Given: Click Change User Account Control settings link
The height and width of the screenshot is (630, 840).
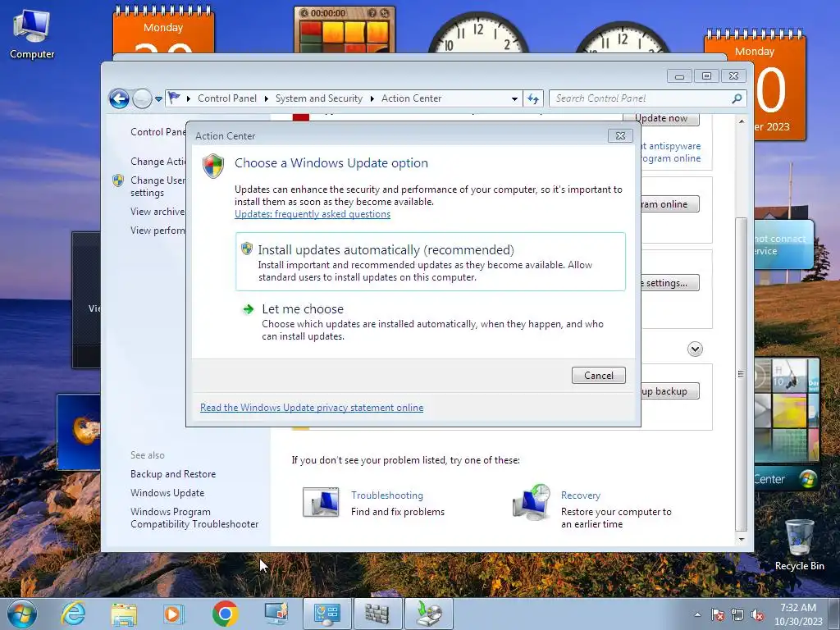Looking at the screenshot, I should (x=158, y=186).
